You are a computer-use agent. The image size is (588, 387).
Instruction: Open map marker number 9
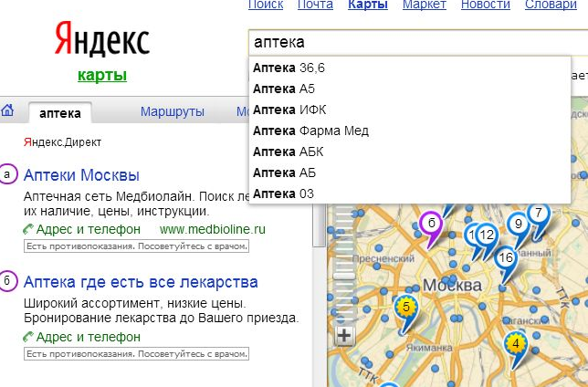coord(518,224)
